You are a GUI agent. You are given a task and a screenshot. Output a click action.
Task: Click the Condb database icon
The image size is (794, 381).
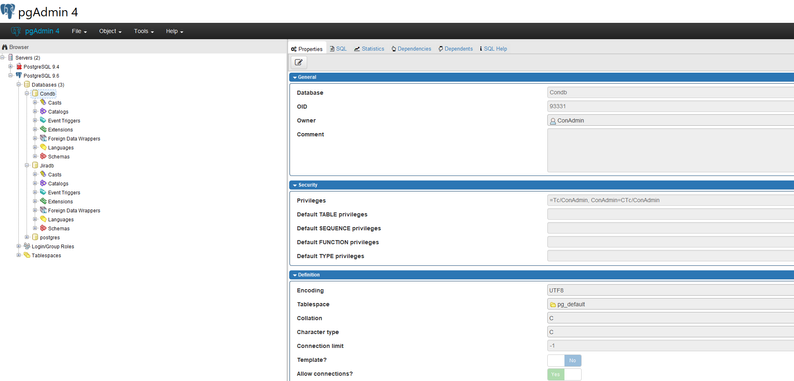pos(35,94)
